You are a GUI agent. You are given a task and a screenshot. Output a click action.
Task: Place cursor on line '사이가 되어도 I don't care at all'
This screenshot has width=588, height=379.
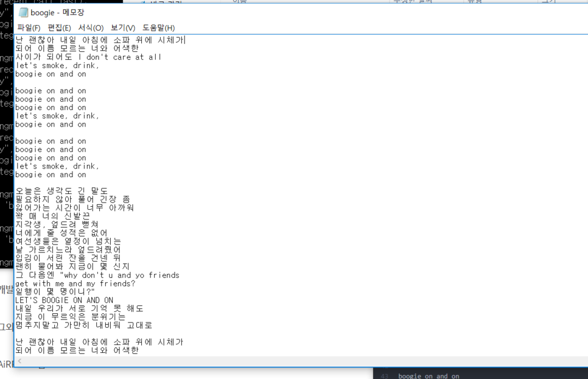(88, 57)
